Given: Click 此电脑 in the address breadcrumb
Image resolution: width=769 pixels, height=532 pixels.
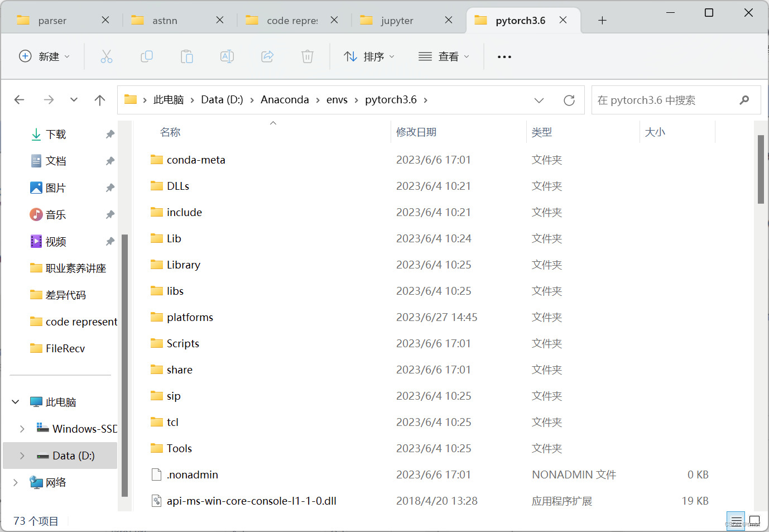Looking at the screenshot, I should pos(169,100).
